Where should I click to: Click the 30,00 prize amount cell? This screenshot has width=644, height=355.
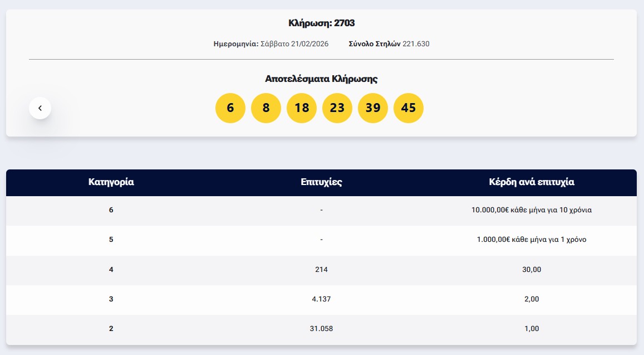click(531, 269)
